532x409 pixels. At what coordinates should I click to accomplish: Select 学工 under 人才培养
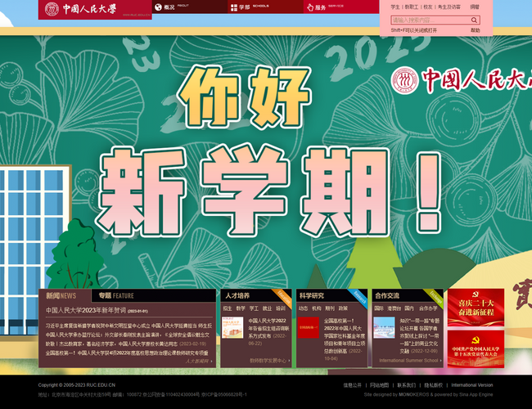(x=254, y=308)
